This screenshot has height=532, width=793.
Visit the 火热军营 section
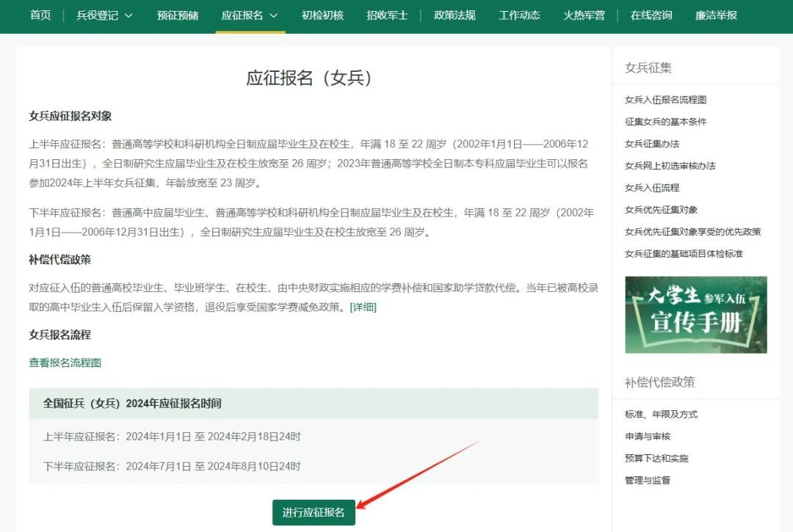click(x=584, y=15)
